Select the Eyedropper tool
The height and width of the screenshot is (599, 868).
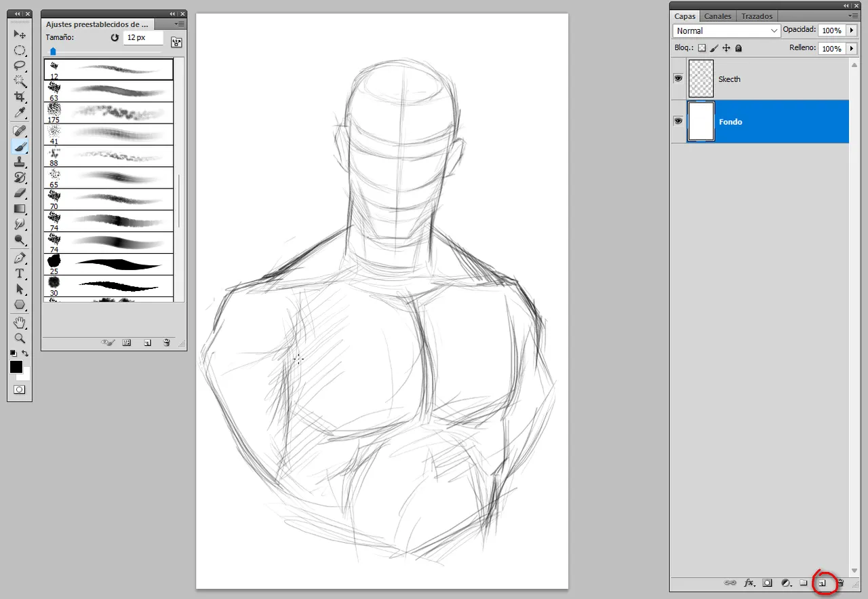20,113
